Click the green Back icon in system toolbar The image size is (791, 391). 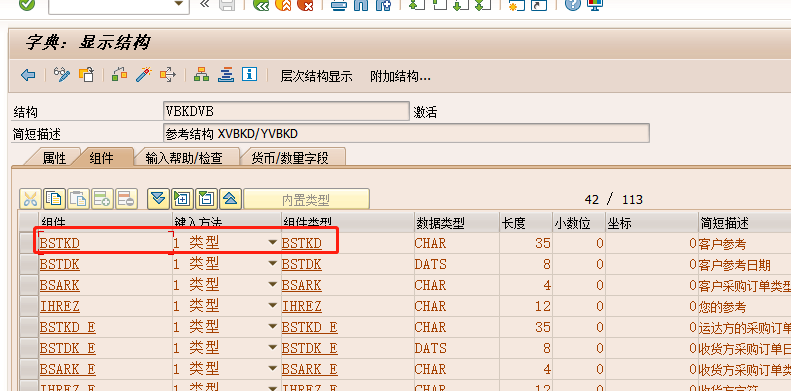click(x=261, y=5)
